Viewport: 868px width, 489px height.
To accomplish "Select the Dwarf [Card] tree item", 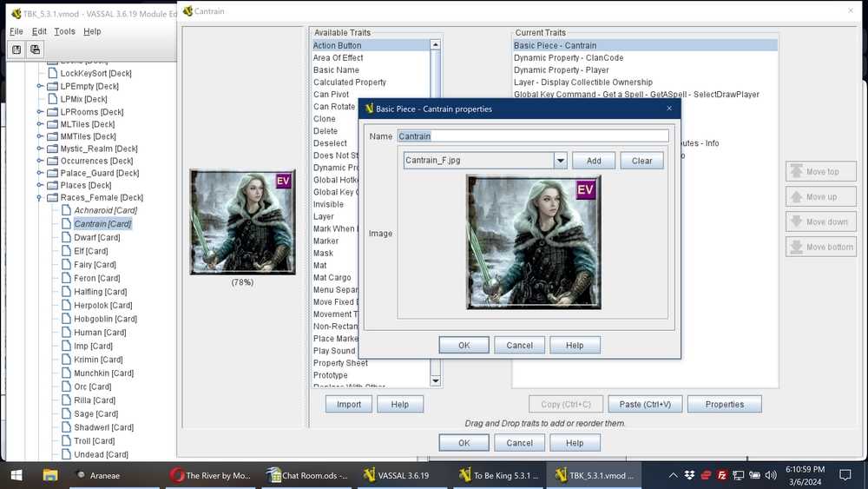I will [x=97, y=238].
